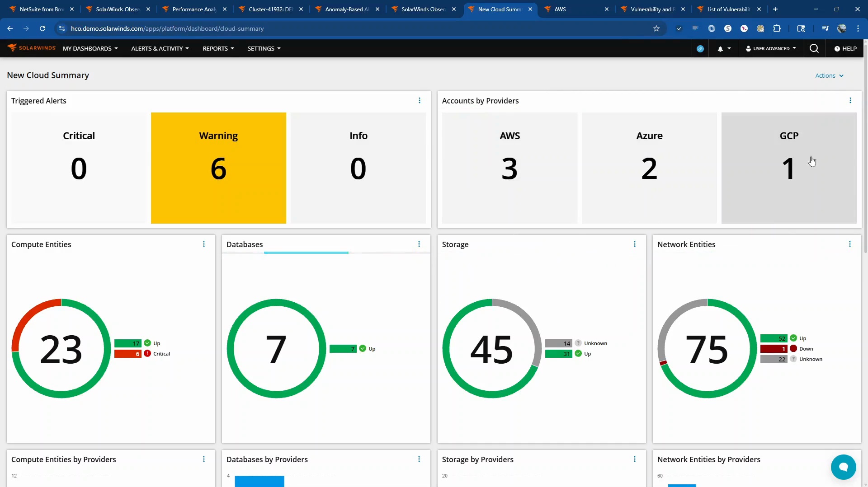Open the Accounts by Providers options menu
The height and width of the screenshot is (487, 868).
pyautogui.click(x=850, y=101)
